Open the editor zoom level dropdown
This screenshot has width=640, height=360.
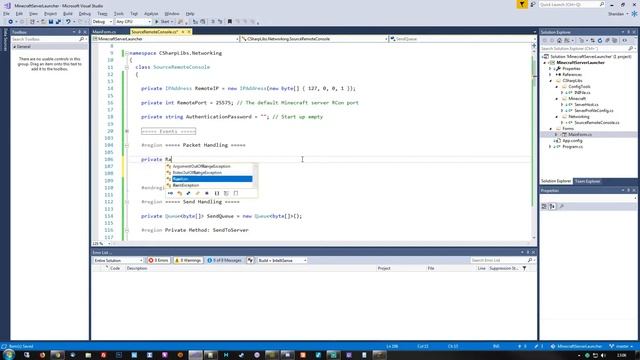tap(102, 243)
